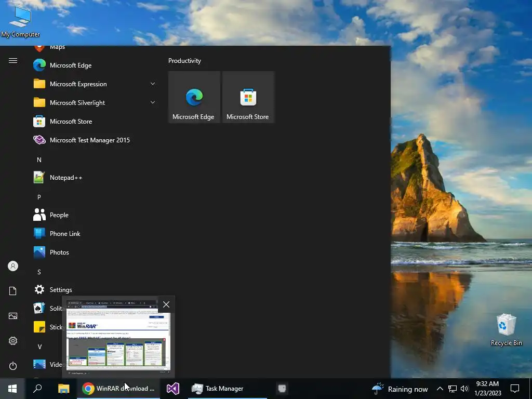Screen dimensions: 532x399
Task: Close the WinRAR Chrome preview thumbnail
Action: tap(166, 304)
